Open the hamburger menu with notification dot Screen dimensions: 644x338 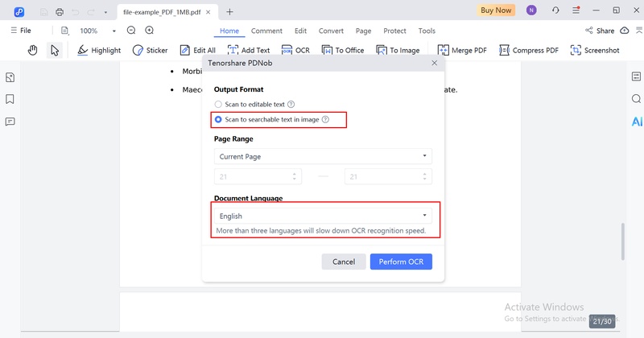tap(576, 10)
